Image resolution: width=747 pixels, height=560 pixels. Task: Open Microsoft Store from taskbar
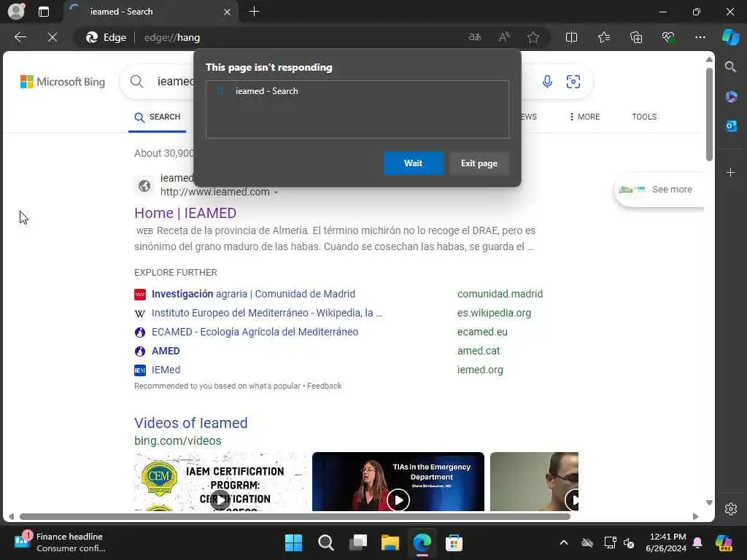[x=454, y=542]
